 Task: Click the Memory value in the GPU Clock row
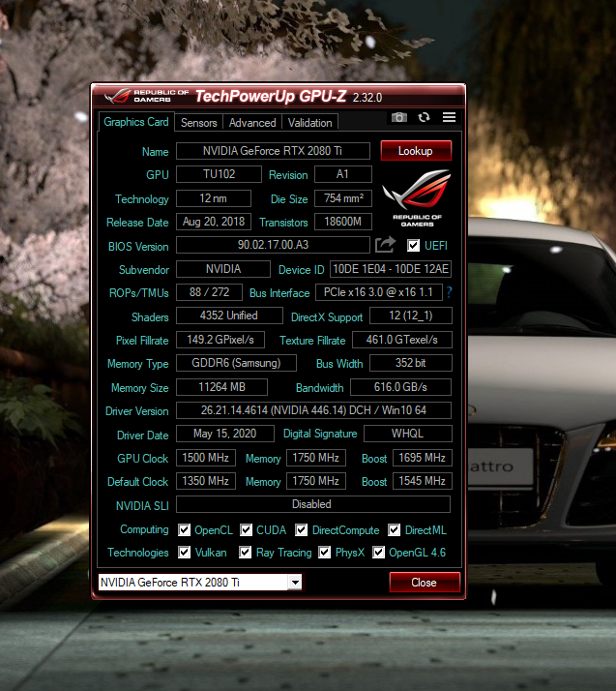[315, 458]
